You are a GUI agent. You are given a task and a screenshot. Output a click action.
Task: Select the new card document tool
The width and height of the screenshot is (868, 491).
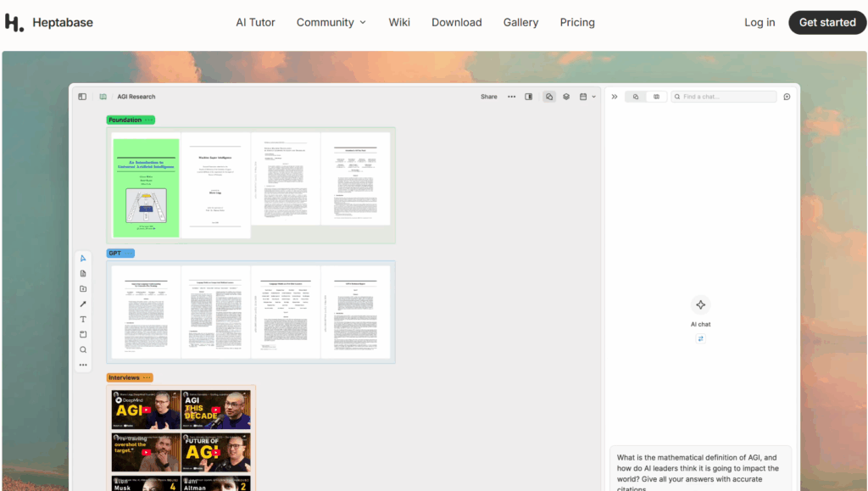pos(83,273)
